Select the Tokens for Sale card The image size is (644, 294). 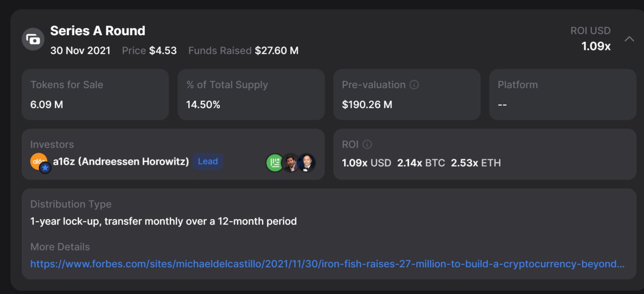point(95,95)
